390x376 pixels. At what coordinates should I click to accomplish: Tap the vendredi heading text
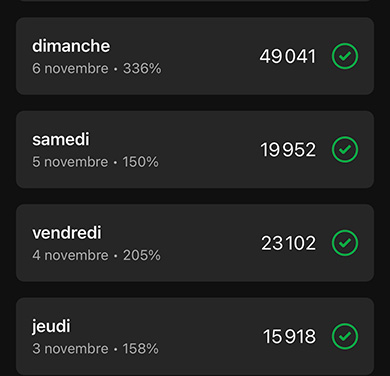[x=67, y=233]
